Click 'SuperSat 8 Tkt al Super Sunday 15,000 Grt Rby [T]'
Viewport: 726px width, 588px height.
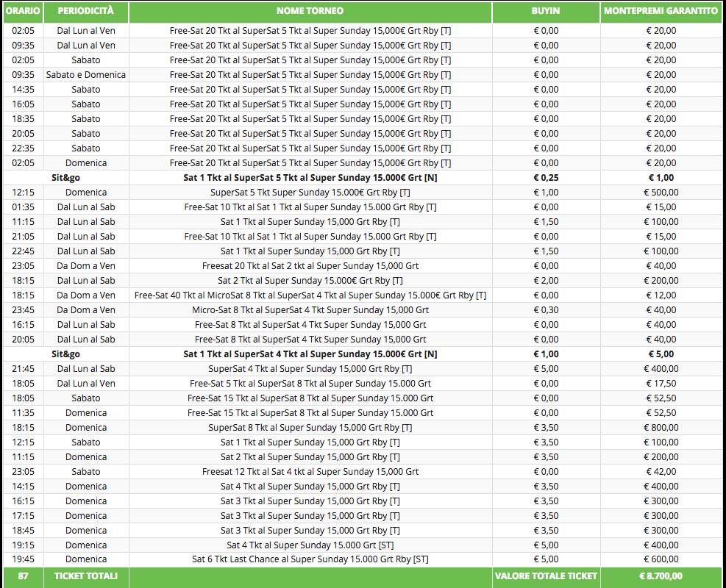(310, 428)
